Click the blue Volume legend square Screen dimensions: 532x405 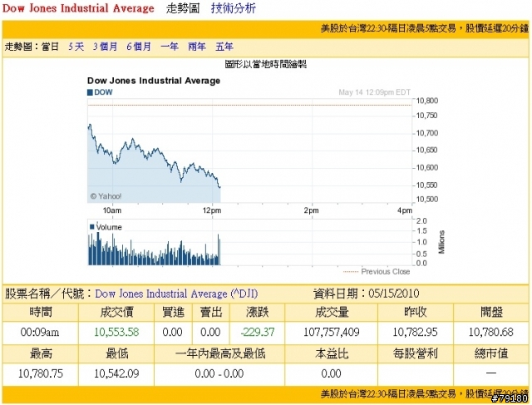[x=92, y=227]
